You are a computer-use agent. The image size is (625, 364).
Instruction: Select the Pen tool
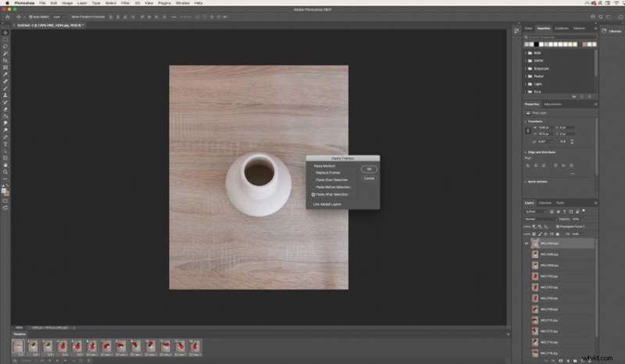(5, 137)
